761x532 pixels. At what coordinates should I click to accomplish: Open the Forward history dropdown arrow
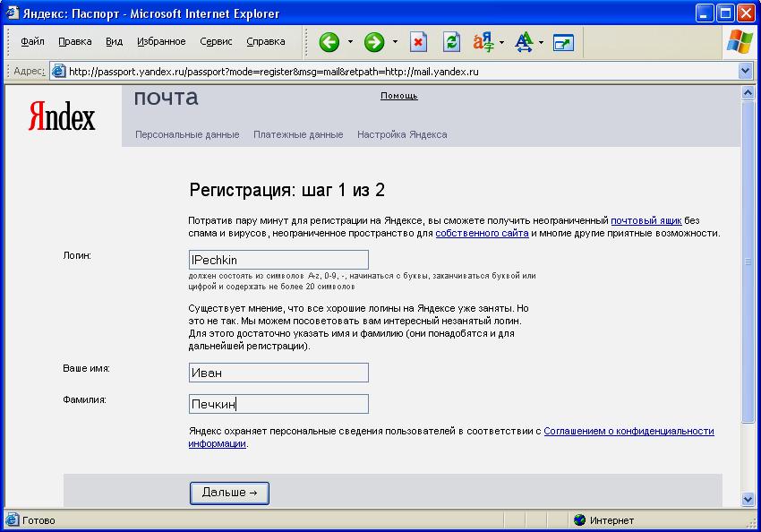(x=395, y=42)
